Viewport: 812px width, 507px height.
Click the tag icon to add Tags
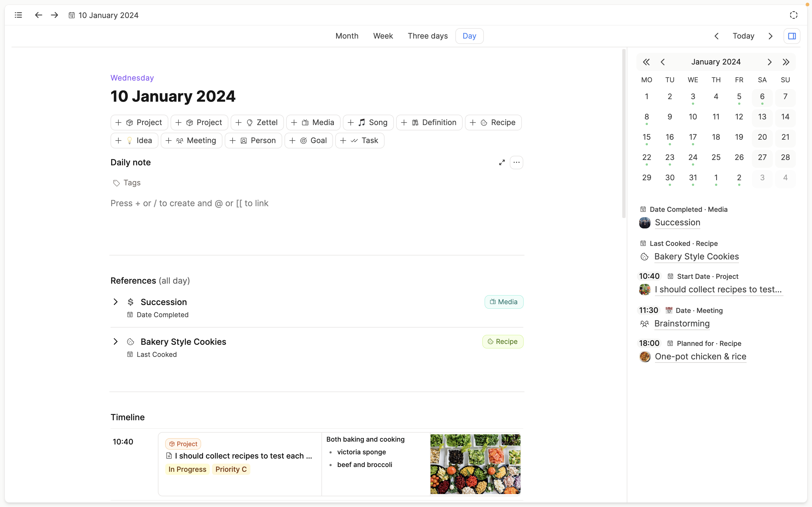(x=116, y=183)
